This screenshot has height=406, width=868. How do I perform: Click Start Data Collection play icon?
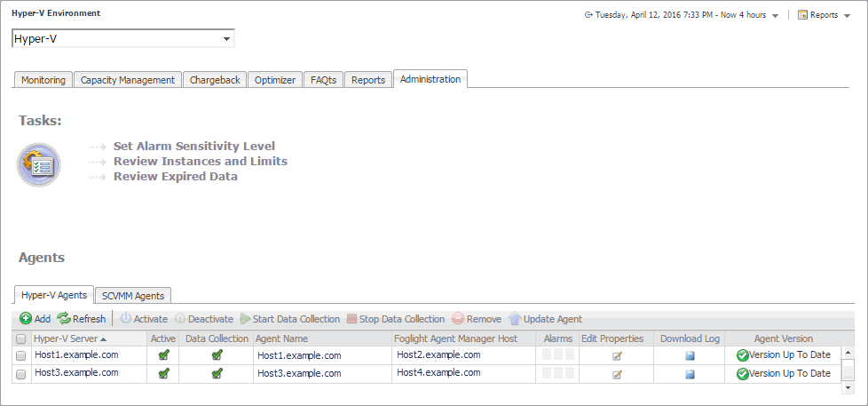click(x=245, y=319)
